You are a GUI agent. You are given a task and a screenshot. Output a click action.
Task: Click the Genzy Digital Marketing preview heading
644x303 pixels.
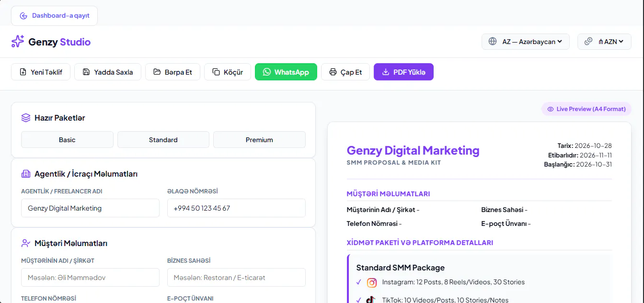click(413, 150)
